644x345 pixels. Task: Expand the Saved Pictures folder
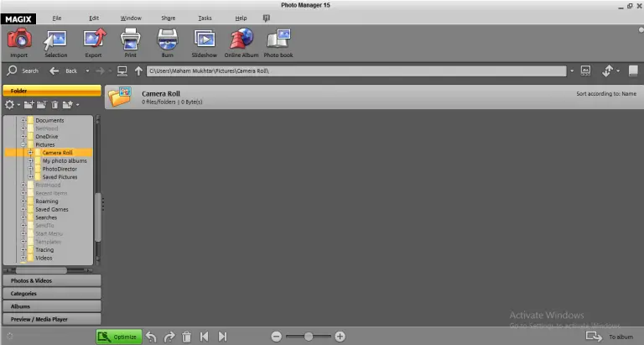(x=30, y=177)
